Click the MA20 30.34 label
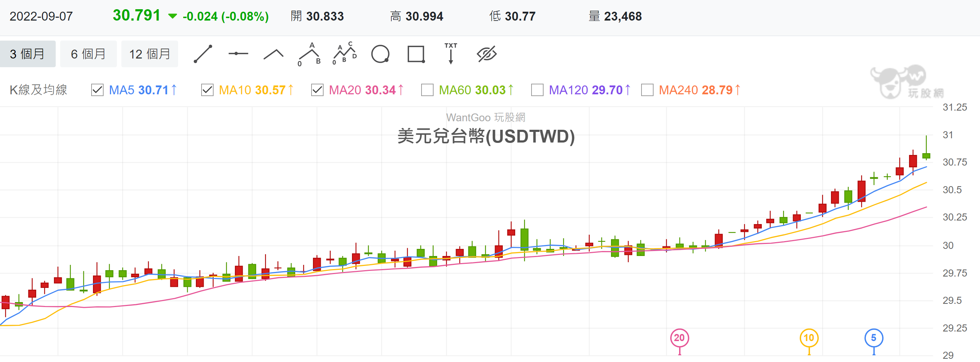This screenshot has width=980, height=362. [x=367, y=90]
